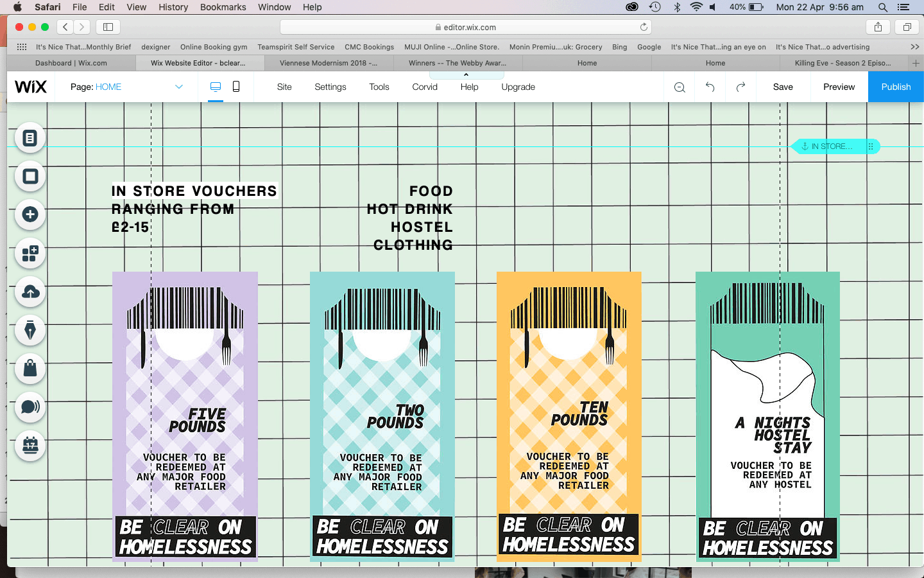Select the teal TWO POUNDS voucher image

coord(382,417)
